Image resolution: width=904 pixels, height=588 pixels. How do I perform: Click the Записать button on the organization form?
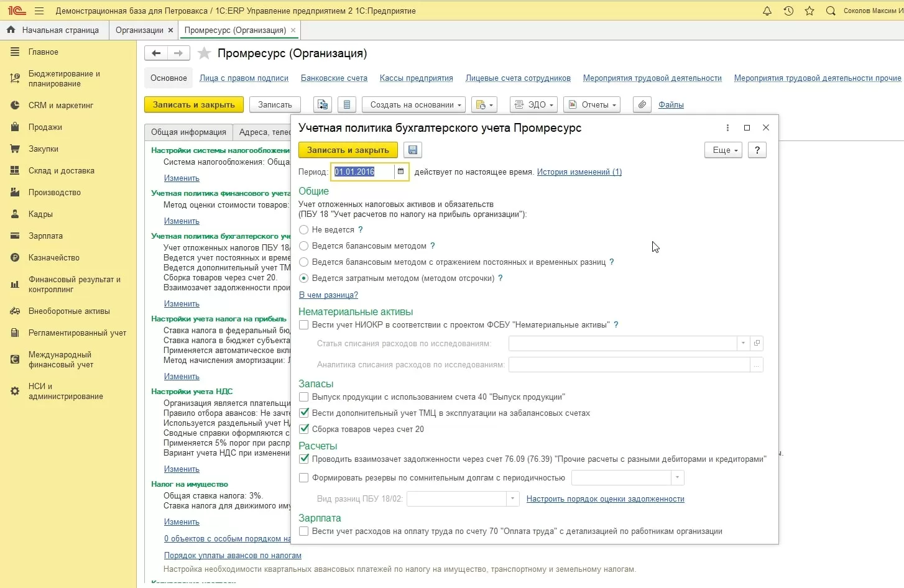275,104
